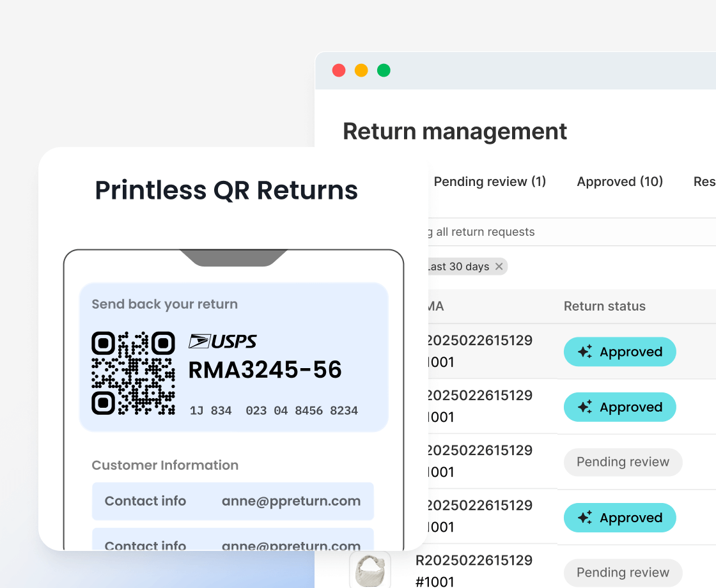
Task: Click the red traffic-light dot in the window bar
Action: point(338,70)
